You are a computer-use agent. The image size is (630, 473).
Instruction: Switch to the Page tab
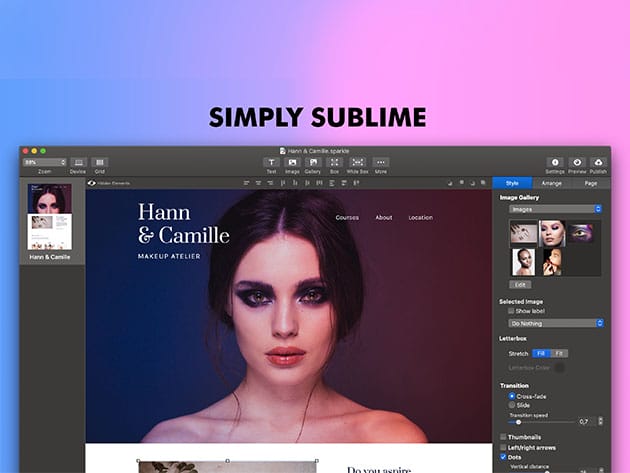click(x=590, y=183)
